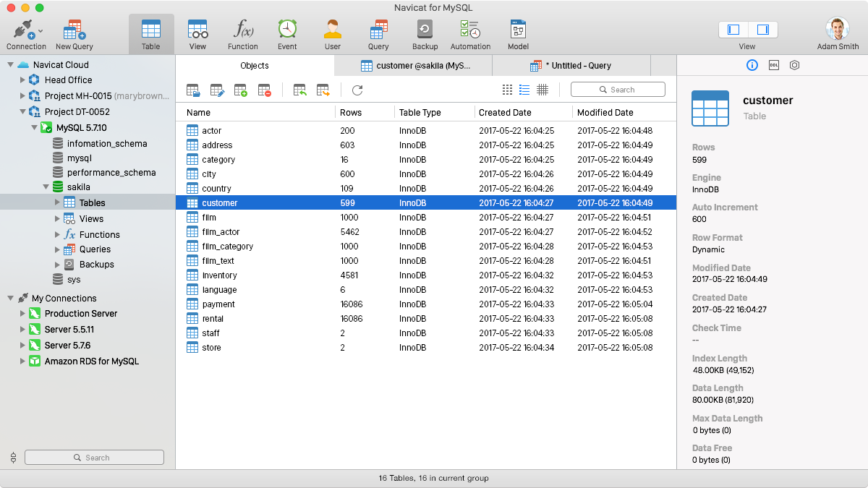The image size is (868, 488).
Task: Toggle the left navigation pane view
Action: [733, 30]
